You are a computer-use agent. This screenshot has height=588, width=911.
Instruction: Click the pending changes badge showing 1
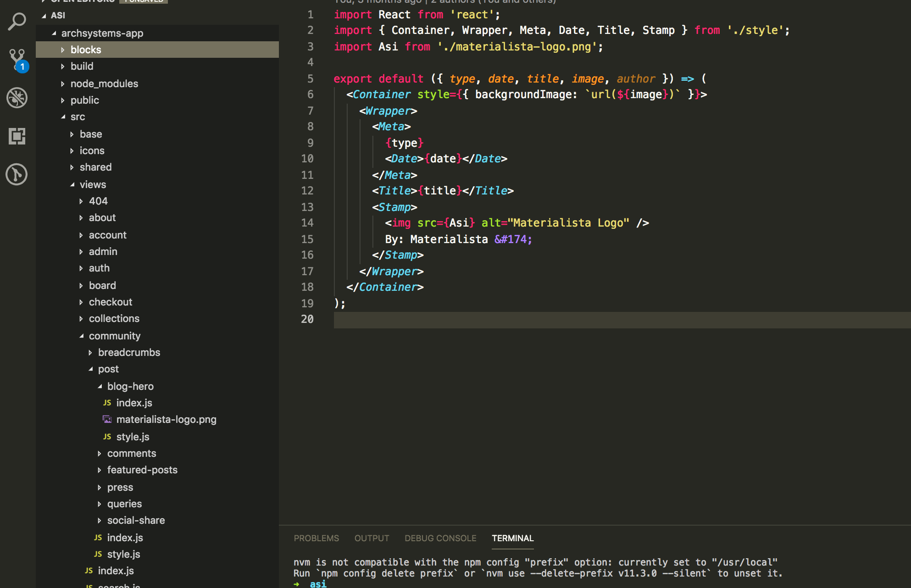point(22,67)
